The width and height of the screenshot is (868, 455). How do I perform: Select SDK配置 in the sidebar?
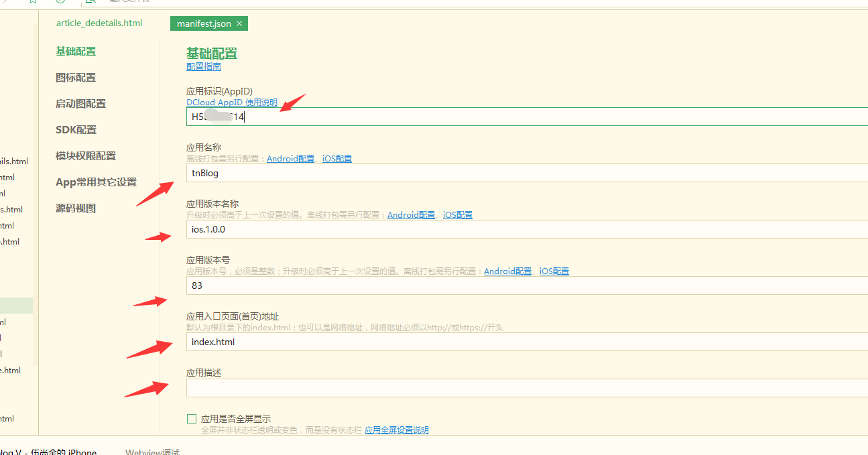76,130
